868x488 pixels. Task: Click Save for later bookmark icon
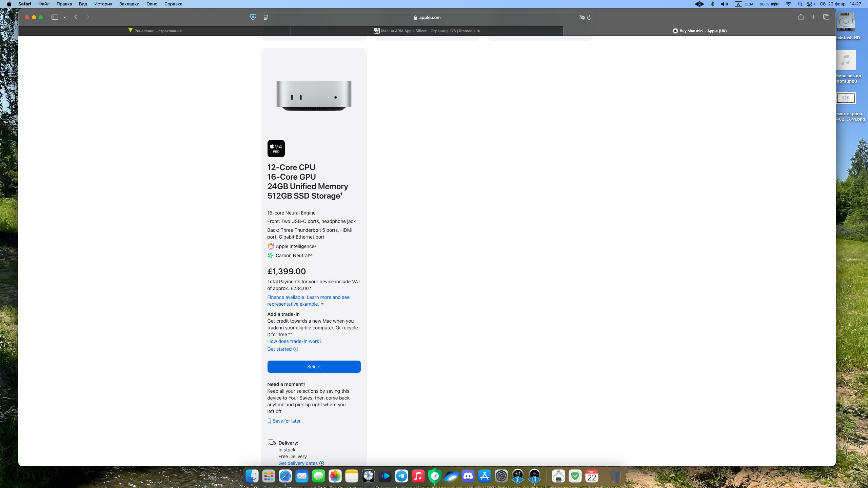270,421
